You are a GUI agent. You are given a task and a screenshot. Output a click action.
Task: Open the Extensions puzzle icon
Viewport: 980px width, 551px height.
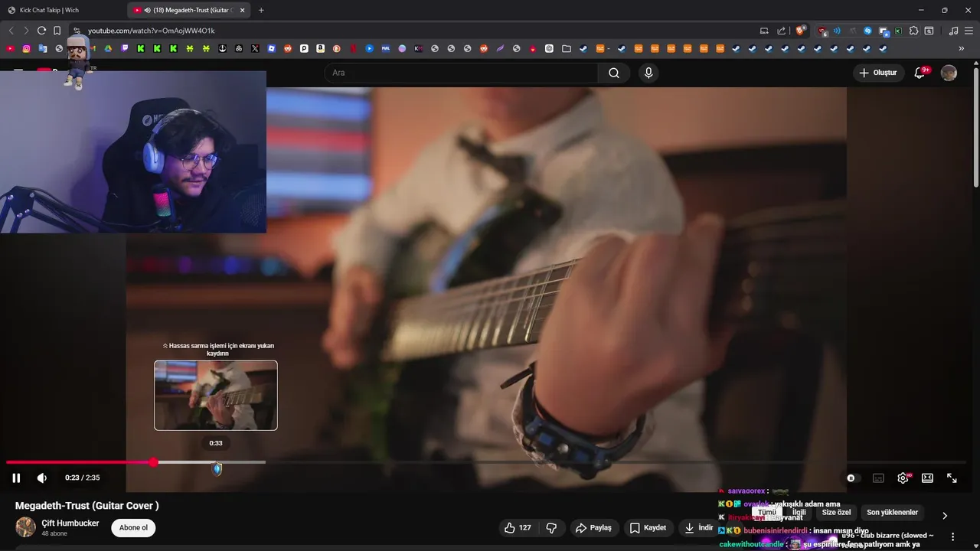pyautogui.click(x=913, y=31)
